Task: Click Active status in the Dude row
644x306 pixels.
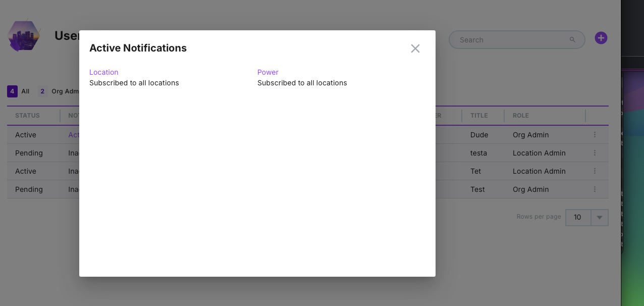Action: [x=26, y=135]
